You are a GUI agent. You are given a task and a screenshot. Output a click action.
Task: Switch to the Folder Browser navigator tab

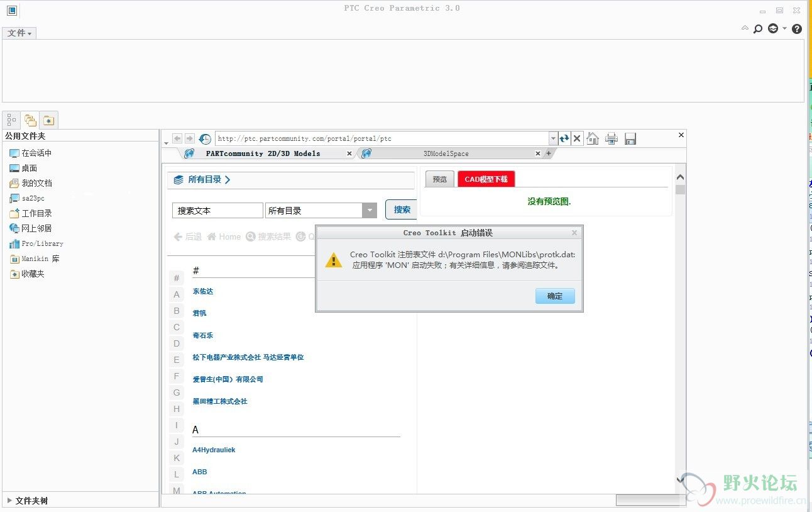pos(30,120)
